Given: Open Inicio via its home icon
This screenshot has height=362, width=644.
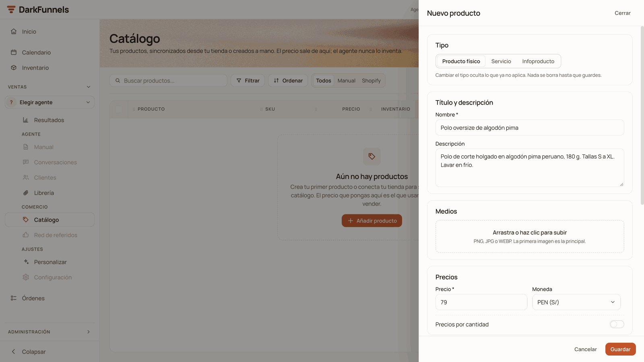Looking at the screenshot, I should [14, 31].
